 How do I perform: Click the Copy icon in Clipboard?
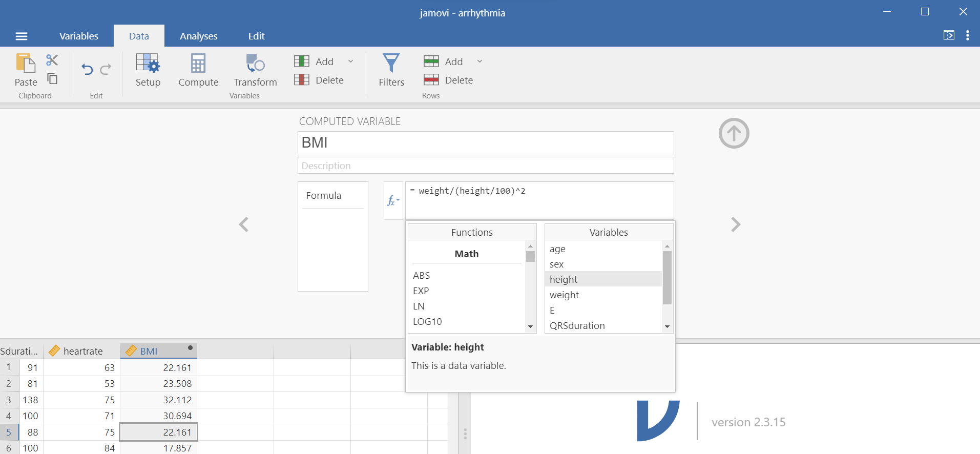52,78
